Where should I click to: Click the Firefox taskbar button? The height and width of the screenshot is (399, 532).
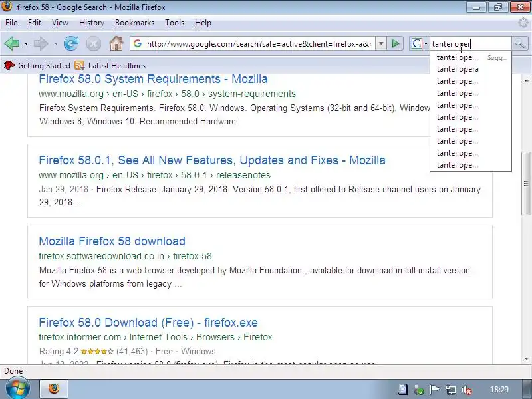[55, 389]
